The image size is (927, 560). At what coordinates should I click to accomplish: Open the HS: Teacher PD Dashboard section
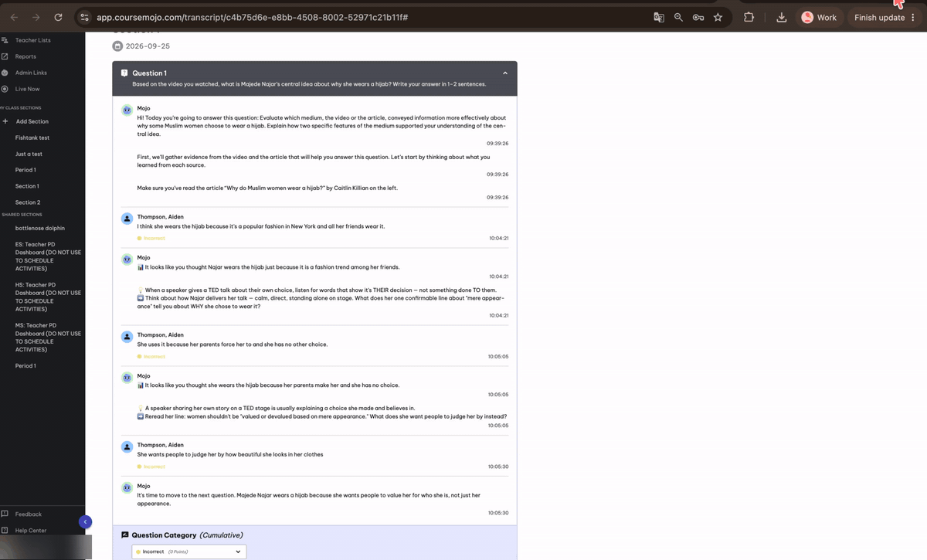pyautogui.click(x=48, y=297)
